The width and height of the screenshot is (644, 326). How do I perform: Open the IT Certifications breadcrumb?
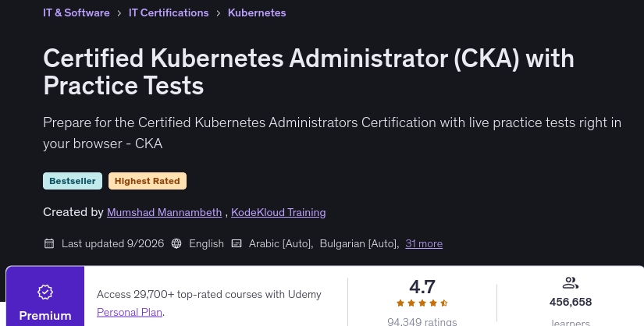point(169,12)
